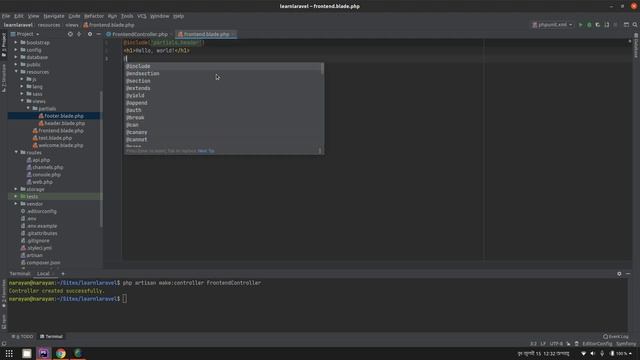Open terminal panel settings gear
This screenshot has width=640, height=360.
[x=619, y=274]
